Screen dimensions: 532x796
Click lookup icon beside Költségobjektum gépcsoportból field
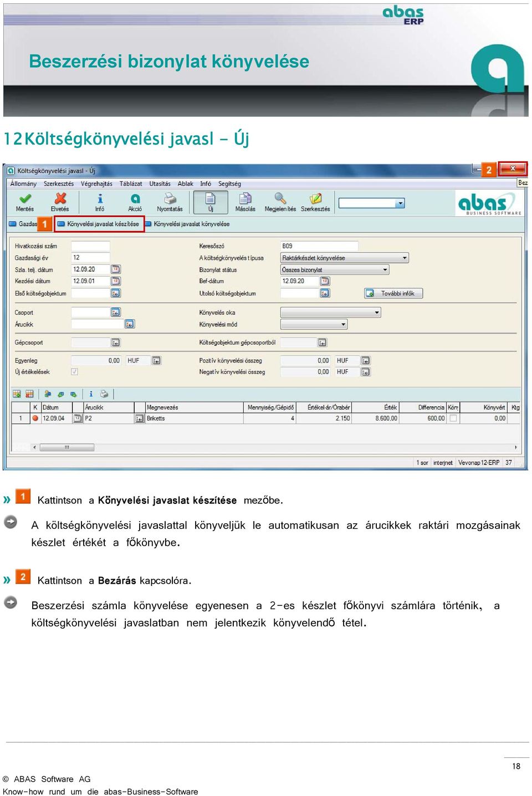[322, 343]
